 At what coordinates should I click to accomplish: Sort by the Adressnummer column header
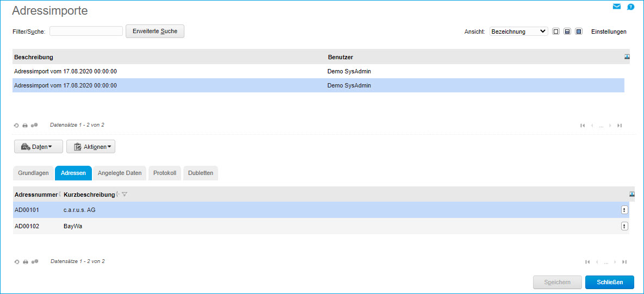click(x=36, y=194)
